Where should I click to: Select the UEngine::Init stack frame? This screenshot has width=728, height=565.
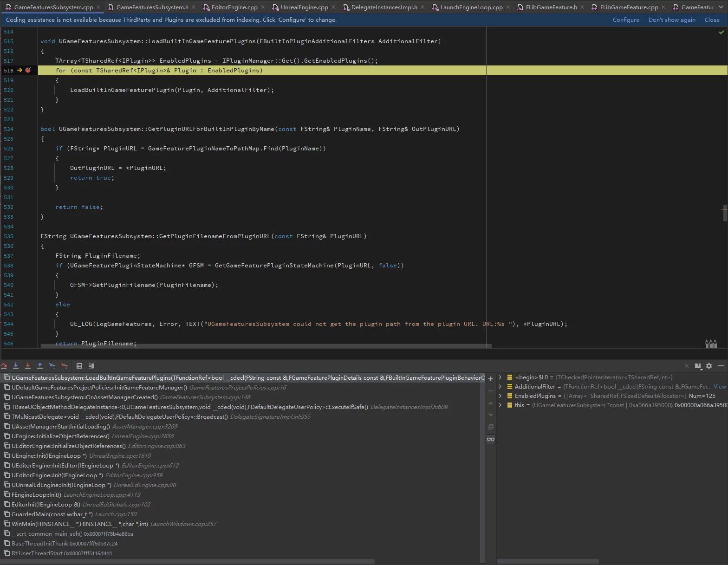[x=49, y=456]
